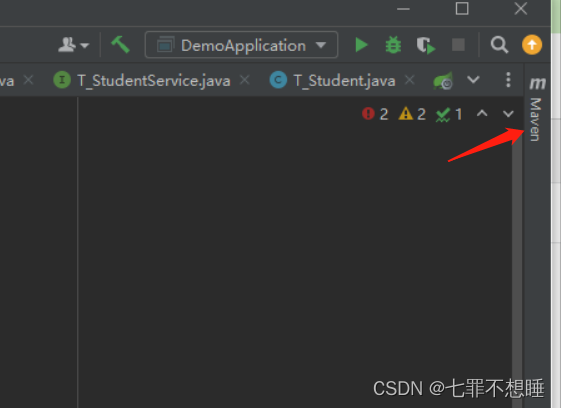The image size is (561, 408).
Task: Click the green typo check indicator
Action: pos(449,115)
